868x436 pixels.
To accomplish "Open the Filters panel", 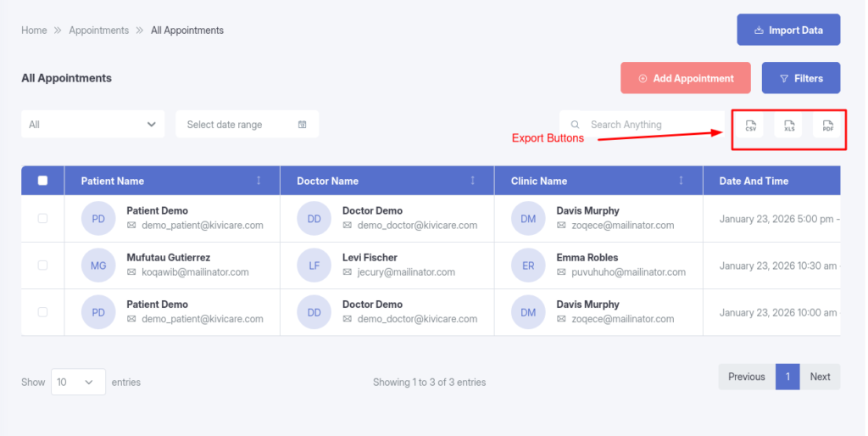I will pos(800,78).
